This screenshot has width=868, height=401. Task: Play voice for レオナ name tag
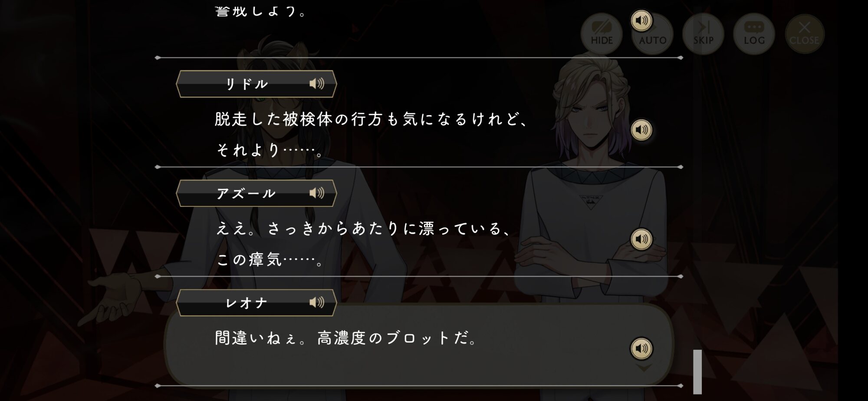317,302
